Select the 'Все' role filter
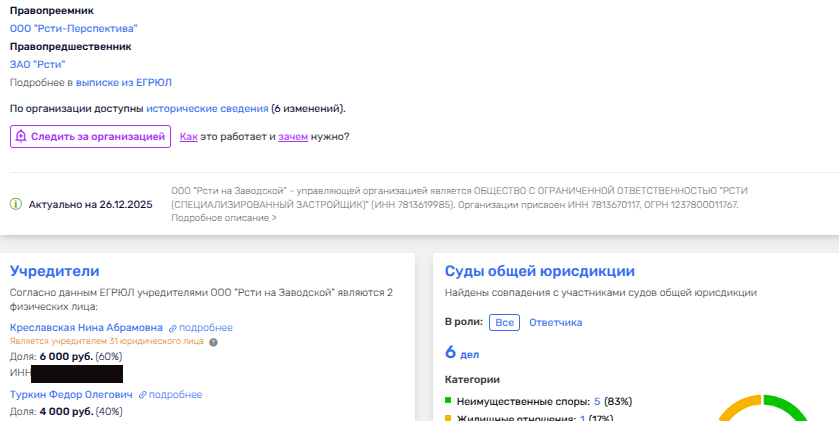 [x=505, y=323]
